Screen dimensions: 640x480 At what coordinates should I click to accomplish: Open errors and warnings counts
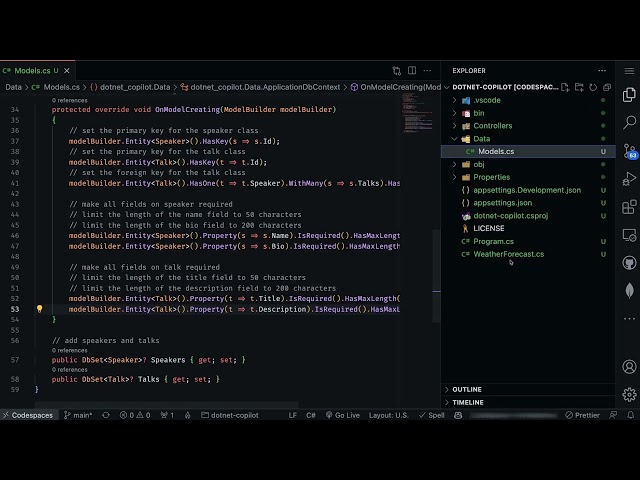[135, 415]
